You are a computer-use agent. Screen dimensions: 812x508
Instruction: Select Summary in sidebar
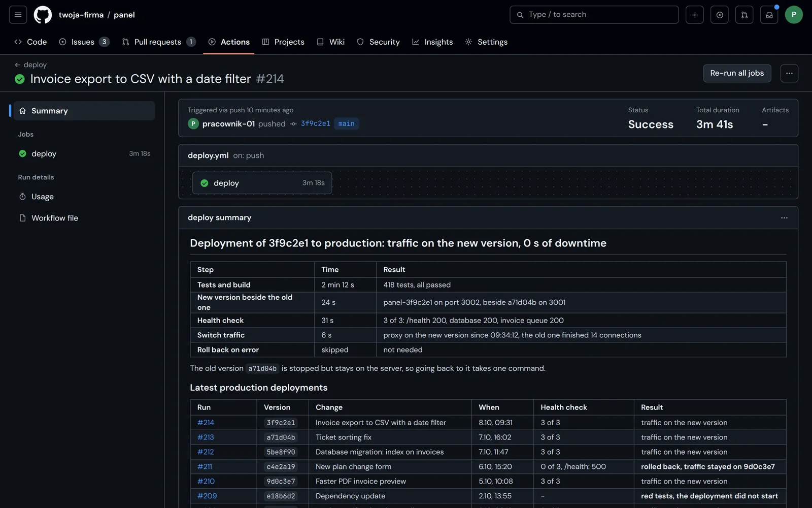[84, 111]
